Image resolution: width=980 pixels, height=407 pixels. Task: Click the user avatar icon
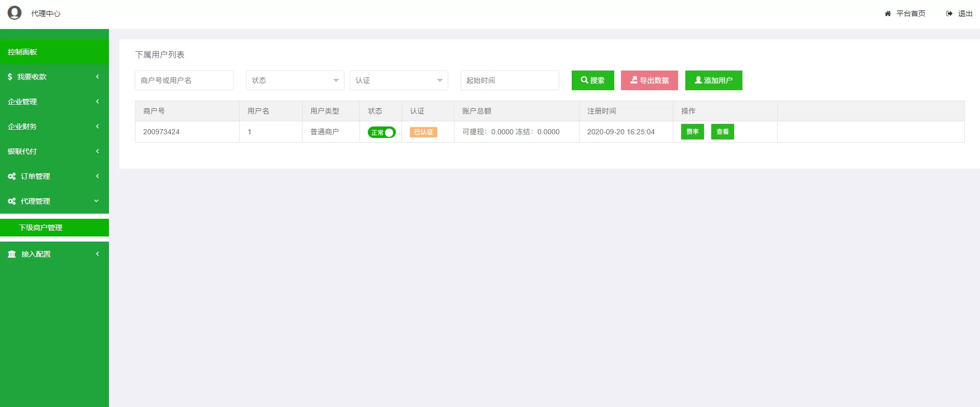point(15,13)
